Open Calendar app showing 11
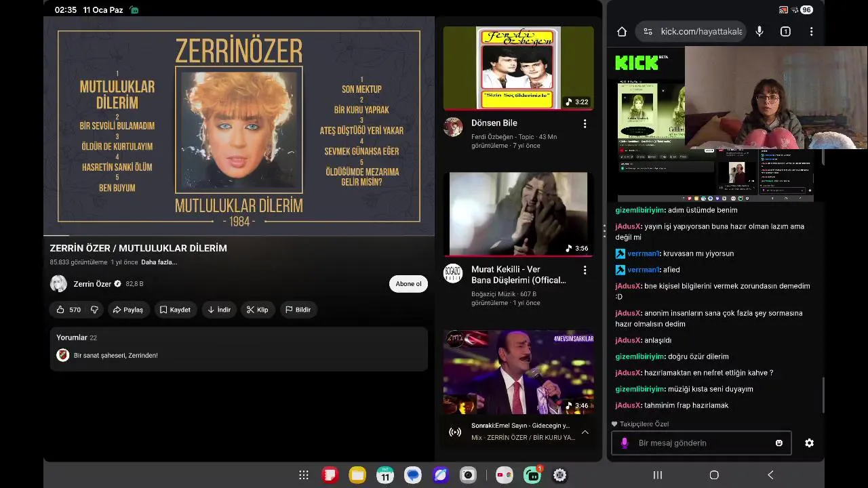The image size is (868, 488). [385, 475]
